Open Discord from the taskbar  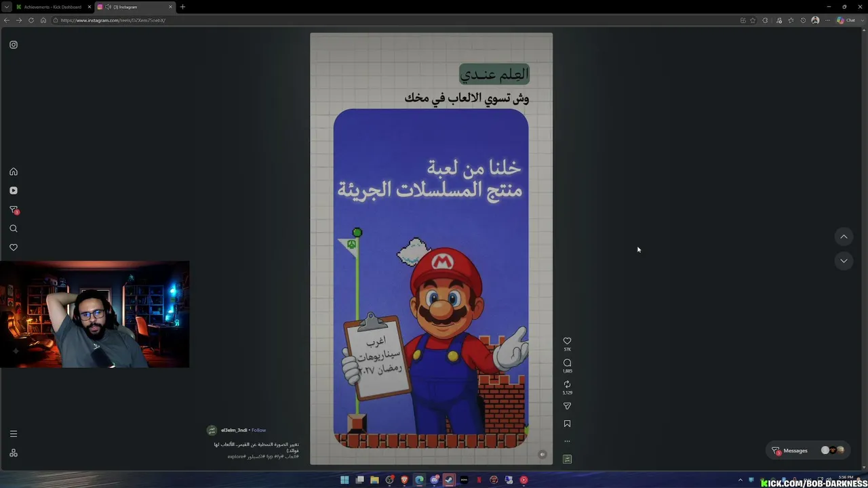coord(435,480)
